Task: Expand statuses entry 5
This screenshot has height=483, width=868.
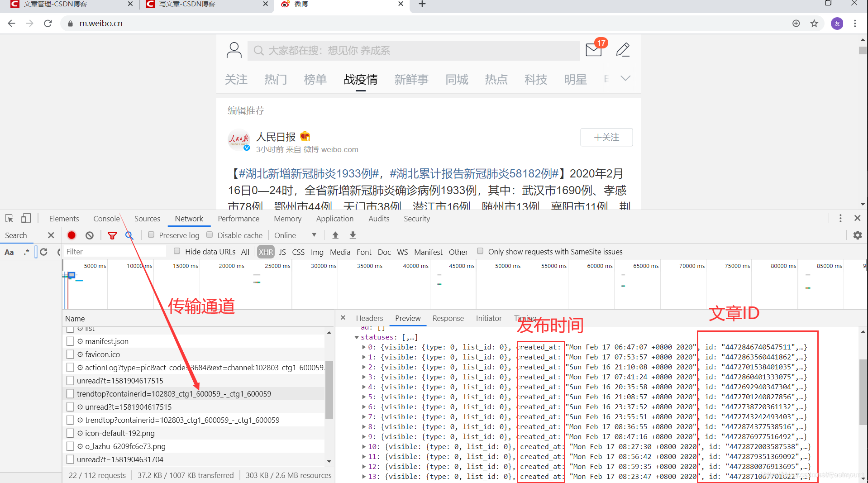Action: 364,397
